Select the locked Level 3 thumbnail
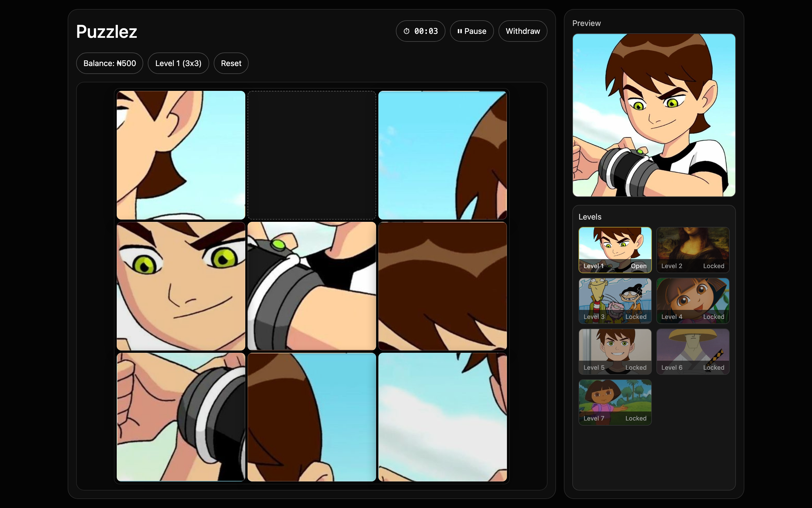This screenshot has height=508, width=812. pyautogui.click(x=615, y=301)
